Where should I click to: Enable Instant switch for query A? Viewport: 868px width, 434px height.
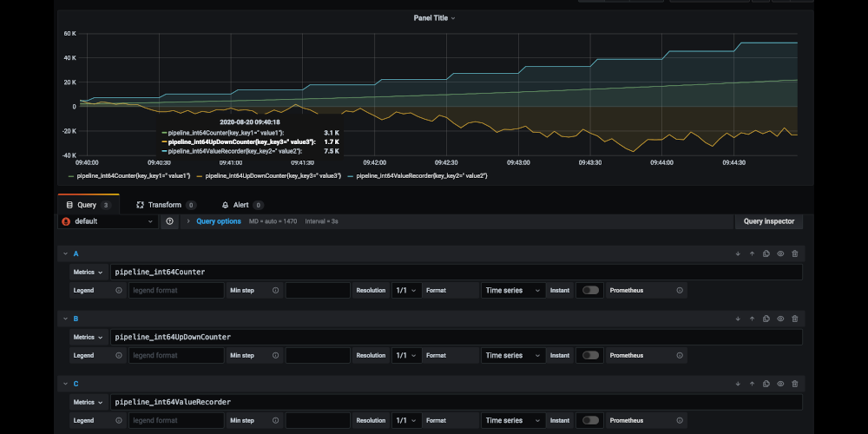[x=590, y=290]
